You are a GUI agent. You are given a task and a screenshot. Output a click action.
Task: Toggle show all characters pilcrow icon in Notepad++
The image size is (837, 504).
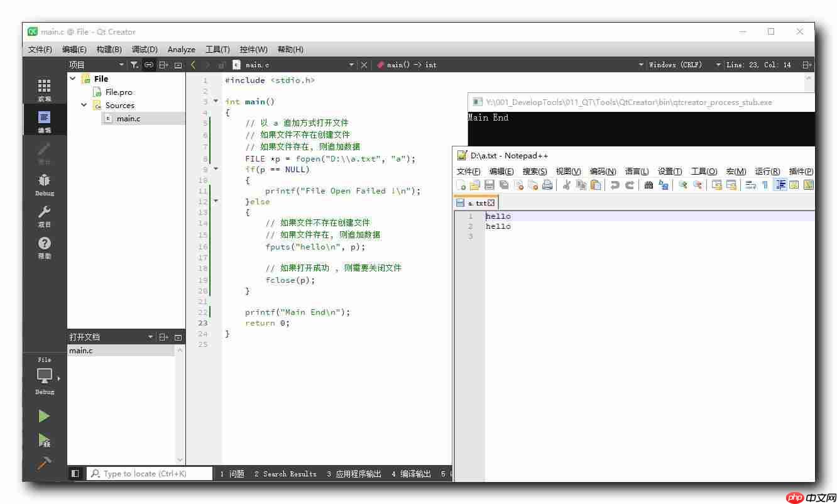coord(765,185)
